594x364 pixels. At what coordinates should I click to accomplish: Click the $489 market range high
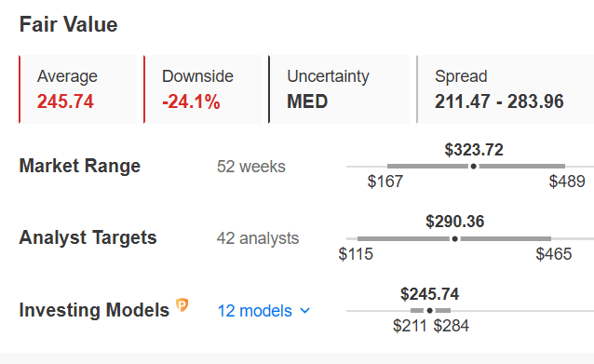(567, 182)
